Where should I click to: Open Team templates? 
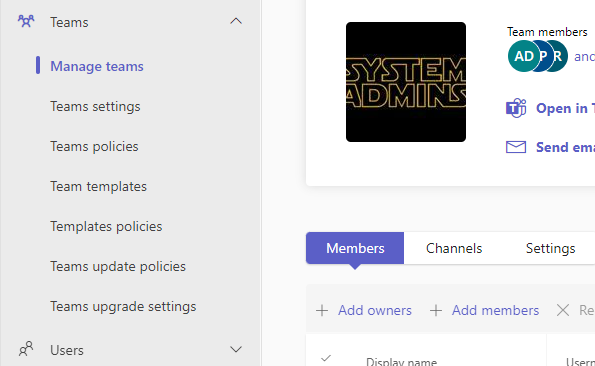98,187
